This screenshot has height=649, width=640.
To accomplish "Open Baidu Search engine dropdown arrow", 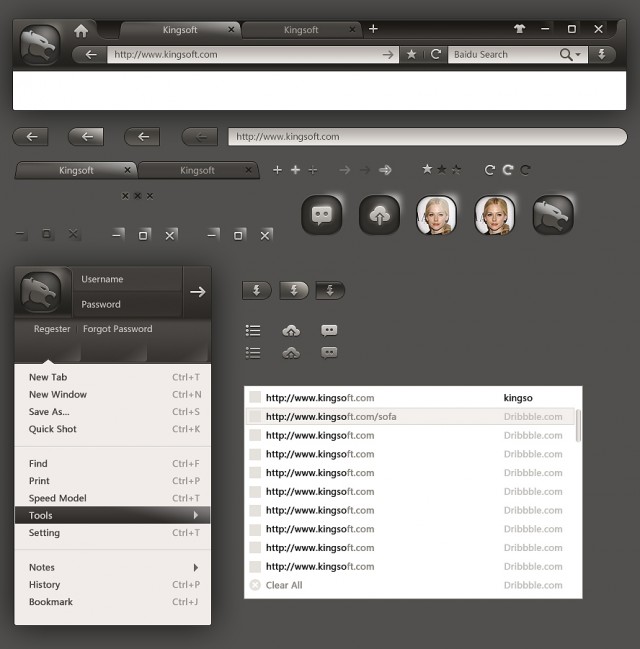I will tap(578, 54).
